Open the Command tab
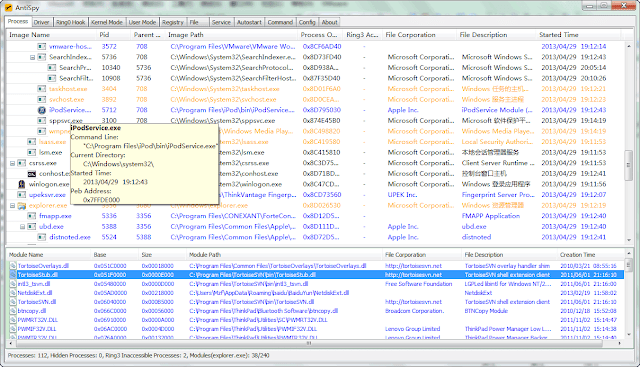The width and height of the screenshot is (640, 367). pos(280,22)
